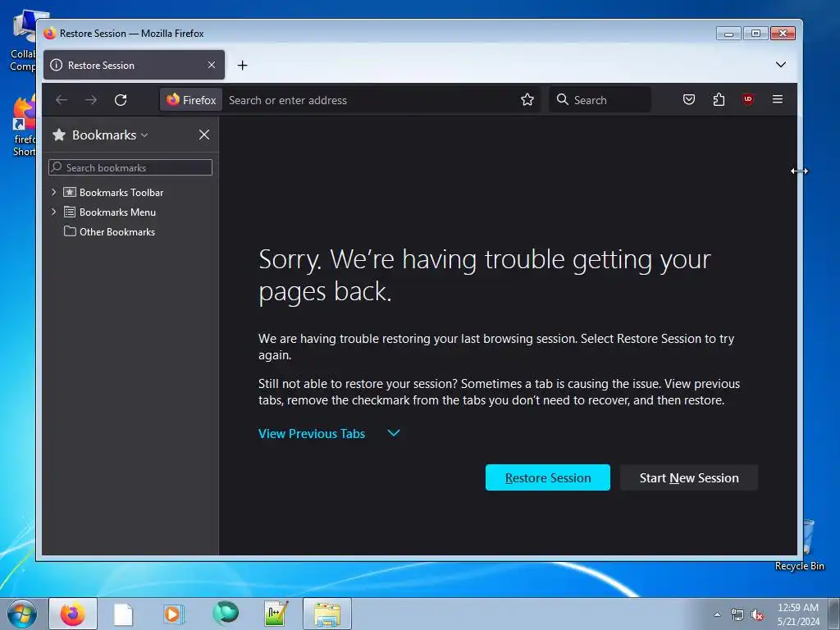
Task: Open Windows Explorer from taskbar
Action: 327,614
